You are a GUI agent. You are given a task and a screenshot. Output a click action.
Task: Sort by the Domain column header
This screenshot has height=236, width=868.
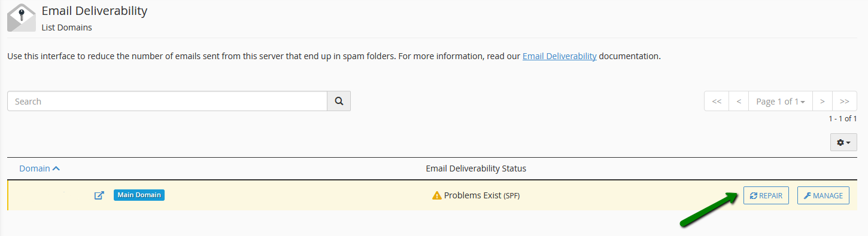pos(35,168)
